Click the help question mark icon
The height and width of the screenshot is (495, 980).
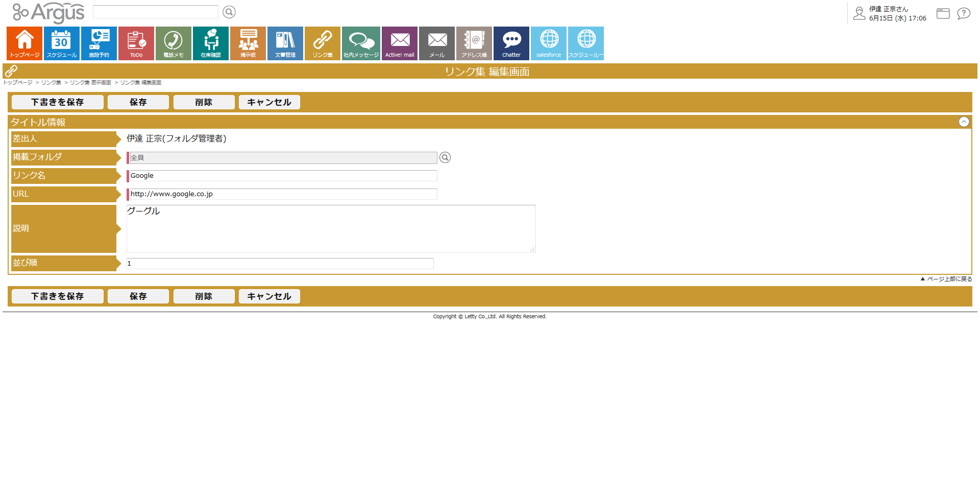pos(964,14)
